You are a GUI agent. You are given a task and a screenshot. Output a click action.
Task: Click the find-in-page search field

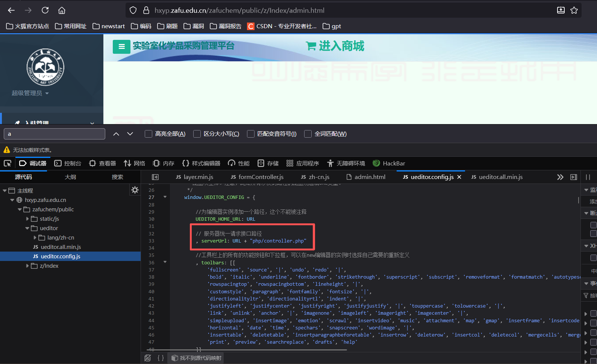tap(55, 134)
